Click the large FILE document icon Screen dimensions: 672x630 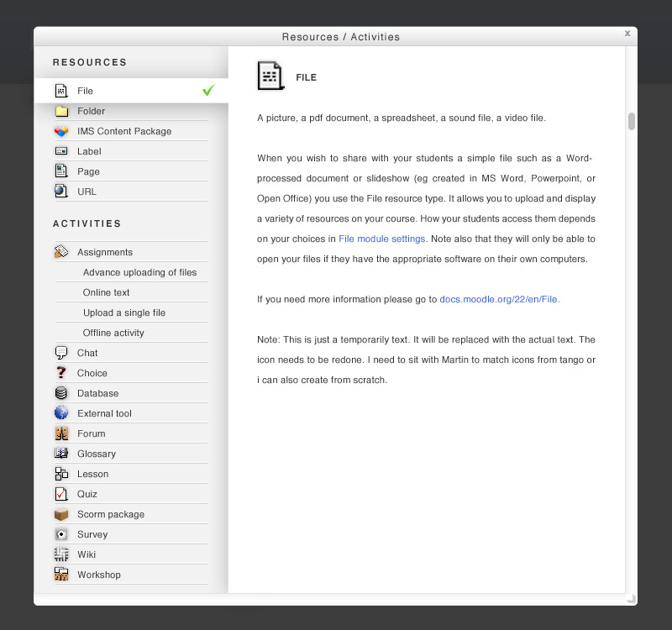pos(270,76)
